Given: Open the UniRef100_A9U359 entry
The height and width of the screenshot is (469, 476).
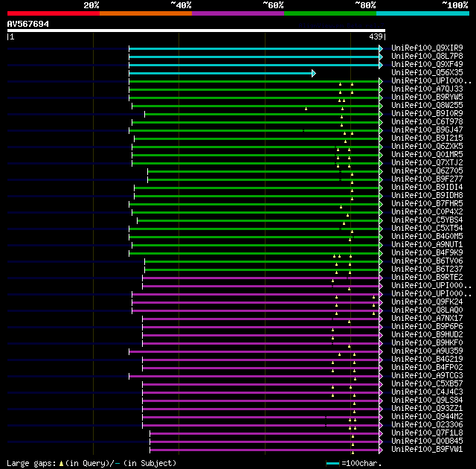Looking at the screenshot, I should [427, 351].
